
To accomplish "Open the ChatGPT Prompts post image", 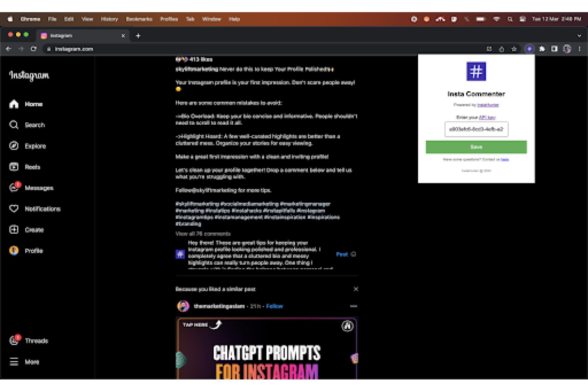I will (267, 348).
